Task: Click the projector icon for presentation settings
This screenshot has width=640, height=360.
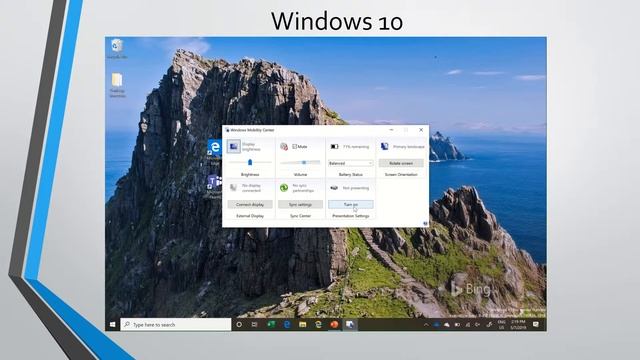Action: (334, 188)
